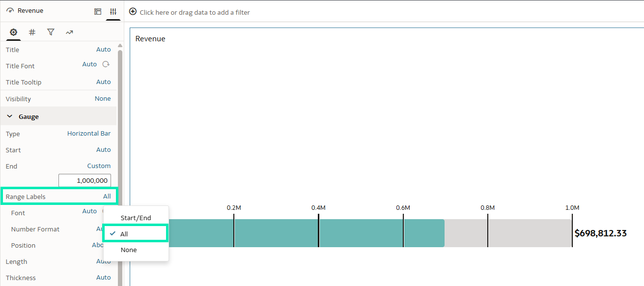Select None in range labels menu
The width and height of the screenshot is (644, 286).
[x=129, y=250]
